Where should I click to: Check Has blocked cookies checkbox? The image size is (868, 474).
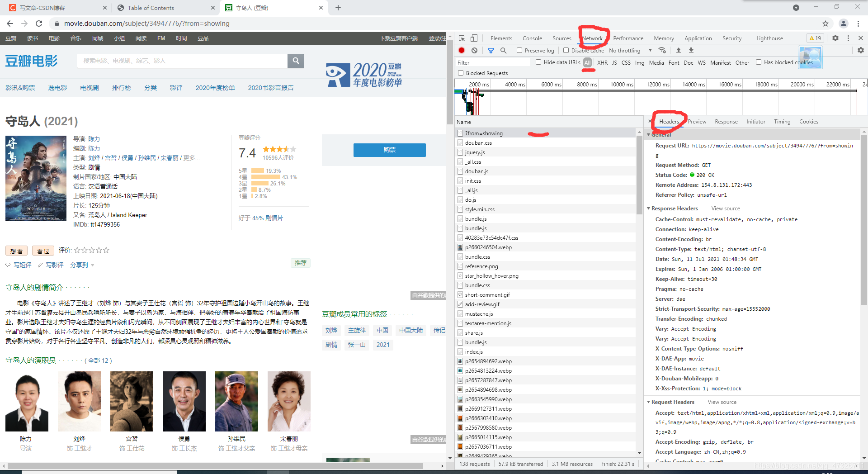click(x=759, y=62)
